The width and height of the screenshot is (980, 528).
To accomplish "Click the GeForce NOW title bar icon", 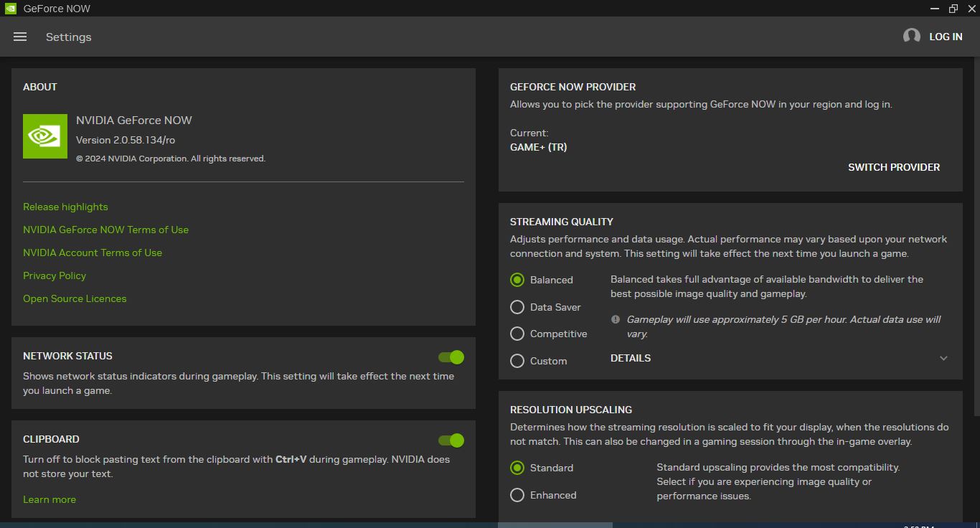I will tap(10, 9).
